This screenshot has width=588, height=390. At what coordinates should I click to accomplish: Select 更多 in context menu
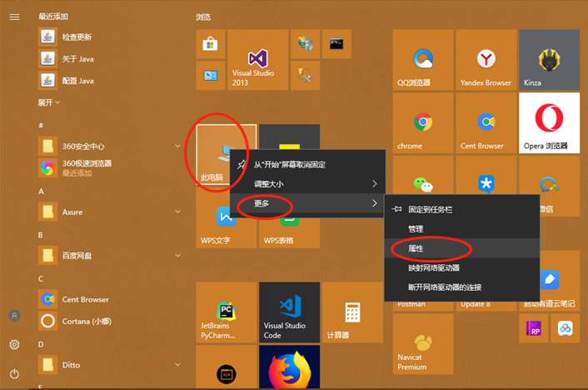(307, 203)
